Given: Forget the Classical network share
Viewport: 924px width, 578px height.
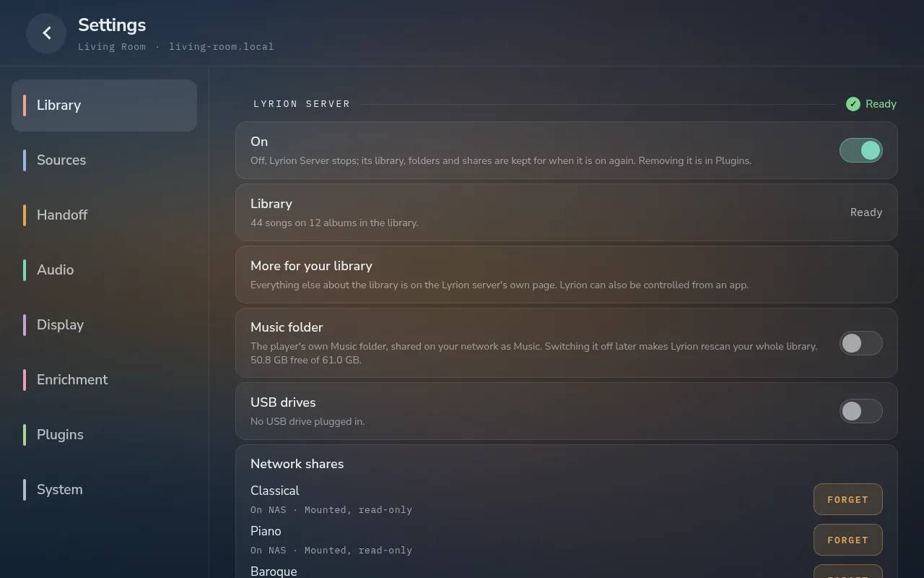Looking at the screenshot, I should tap(847, 499).
